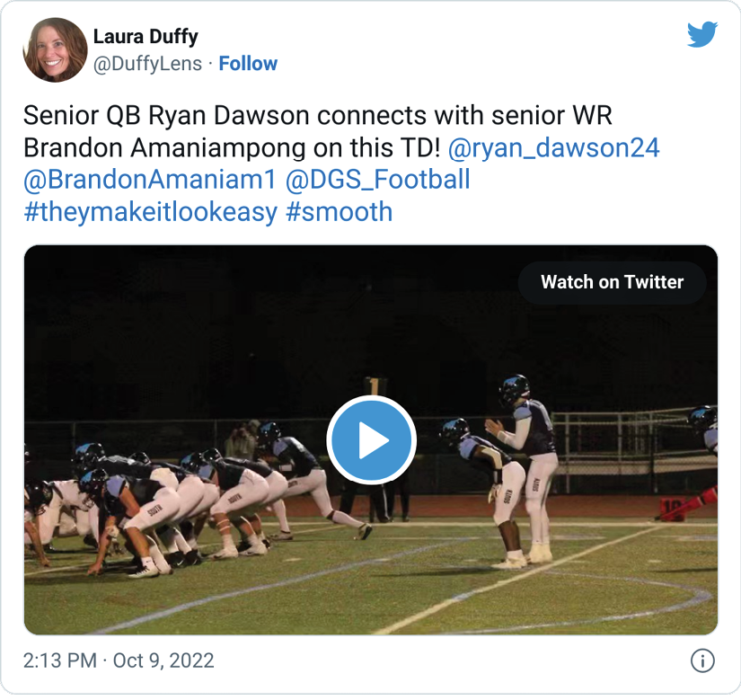Open Laura Duffy's profile picture

(x=56, y=49)
